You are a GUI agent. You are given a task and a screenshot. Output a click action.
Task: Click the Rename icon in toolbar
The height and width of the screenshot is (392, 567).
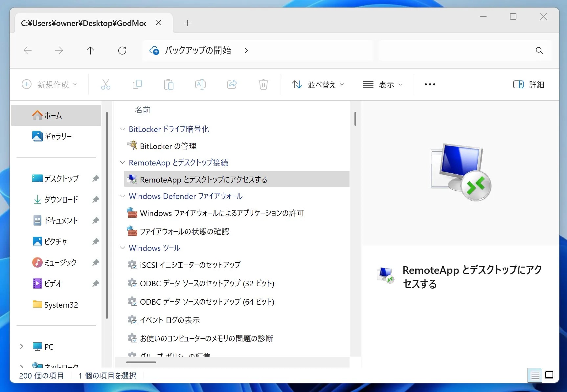[200, 85]
